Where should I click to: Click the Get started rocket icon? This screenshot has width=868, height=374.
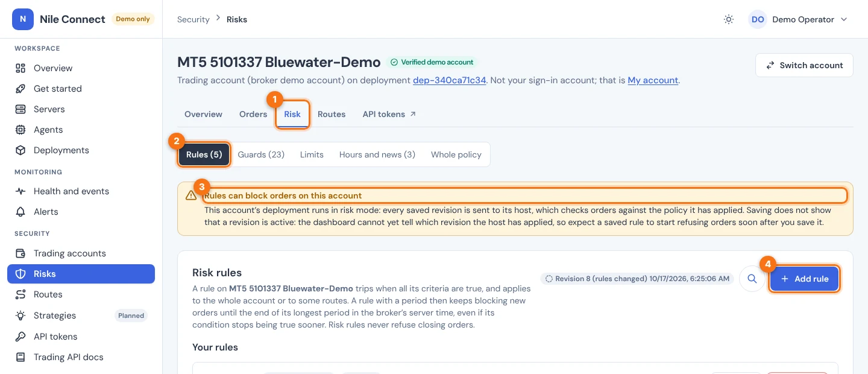coord(20,89)
